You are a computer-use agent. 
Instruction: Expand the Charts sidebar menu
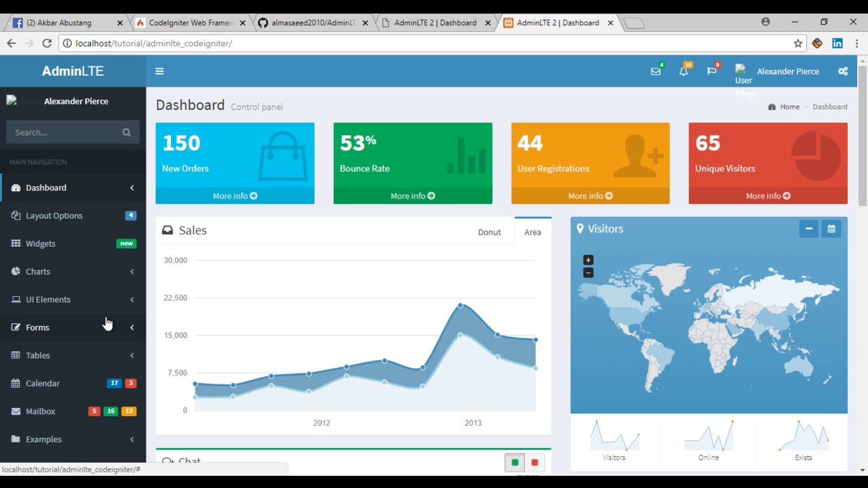click(x=38, y=272)
